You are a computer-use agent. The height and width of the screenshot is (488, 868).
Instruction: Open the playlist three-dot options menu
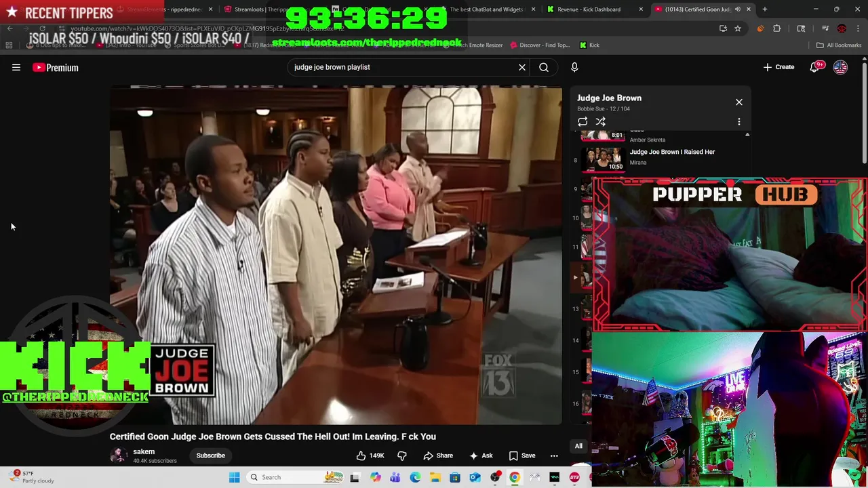[739, 121]
